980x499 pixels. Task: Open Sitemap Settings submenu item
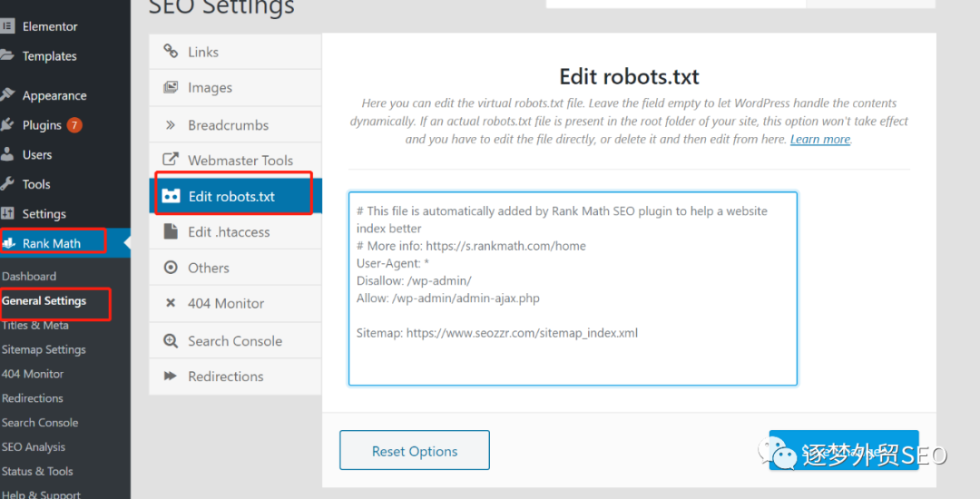(x=44, y=349)
